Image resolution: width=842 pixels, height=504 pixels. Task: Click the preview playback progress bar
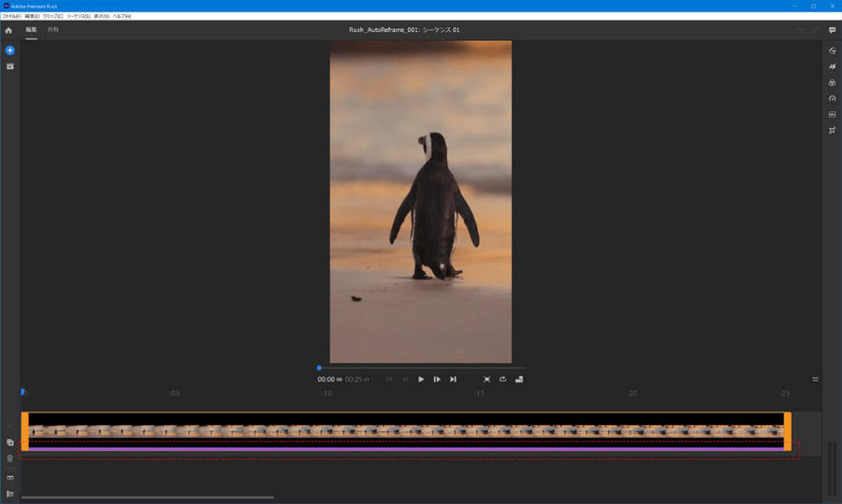click(421, 367)
